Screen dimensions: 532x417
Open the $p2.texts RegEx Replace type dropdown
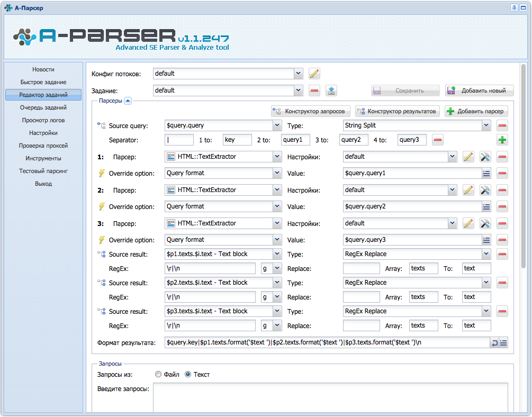pos(486,283)
